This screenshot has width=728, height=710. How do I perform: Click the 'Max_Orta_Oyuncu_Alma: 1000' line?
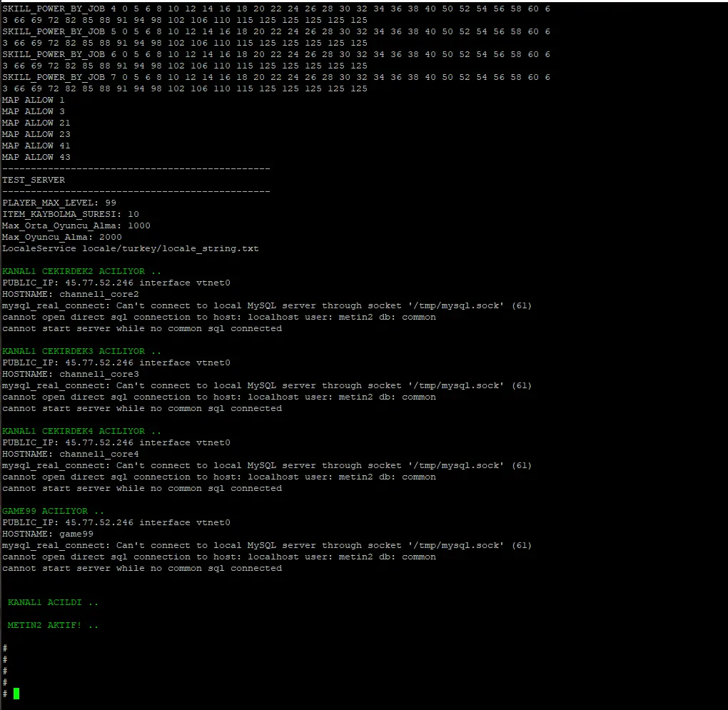point(76,225)
